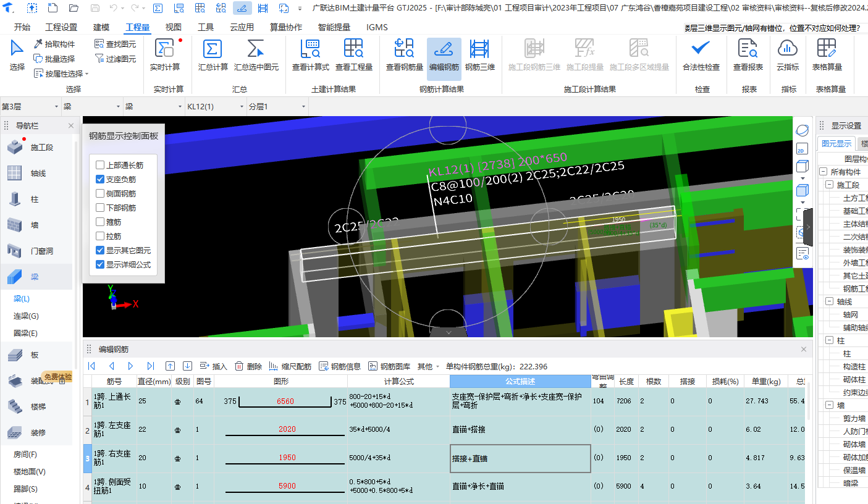Click 删除 delete row button
Image resolution: width=868 pixels, height=504 pixels.
(x=248, y=366)
